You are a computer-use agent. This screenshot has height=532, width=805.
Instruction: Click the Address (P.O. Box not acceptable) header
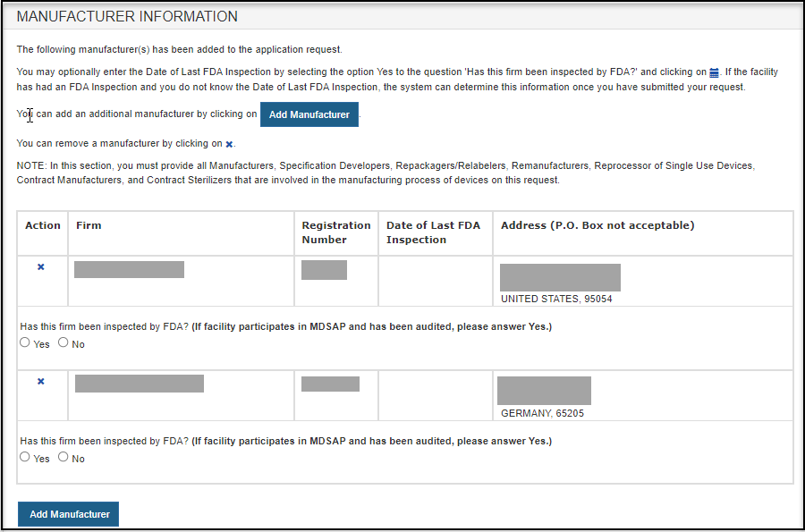597,225
